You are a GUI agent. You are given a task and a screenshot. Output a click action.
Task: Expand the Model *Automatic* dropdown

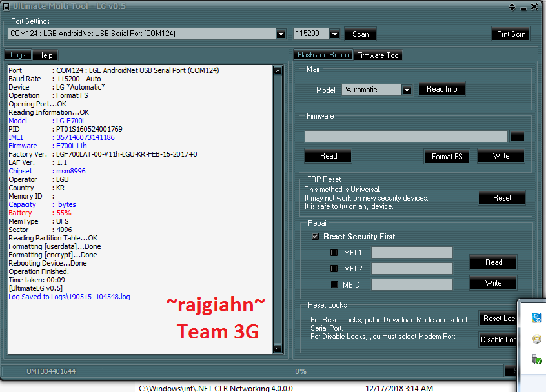click(x=407, y=90)
